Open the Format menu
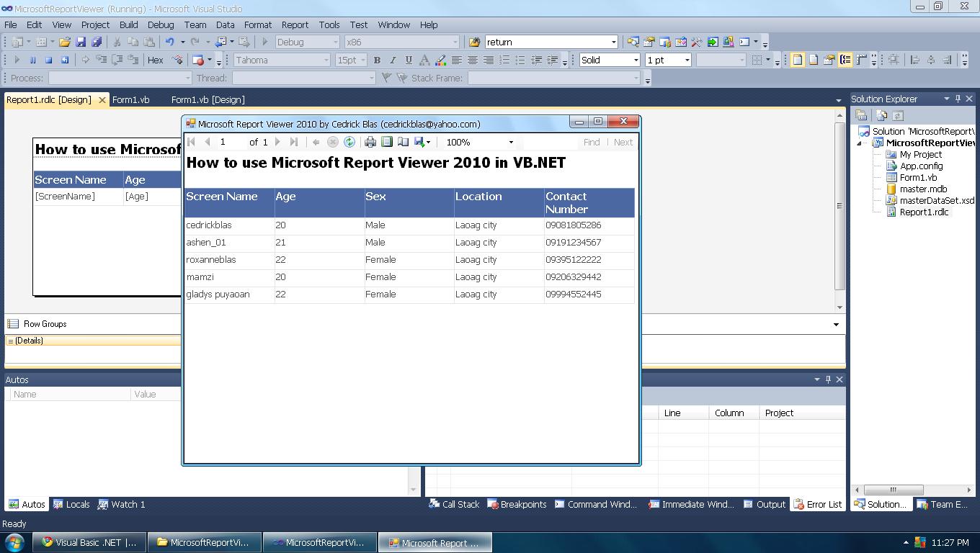 [x=257, y=24]
